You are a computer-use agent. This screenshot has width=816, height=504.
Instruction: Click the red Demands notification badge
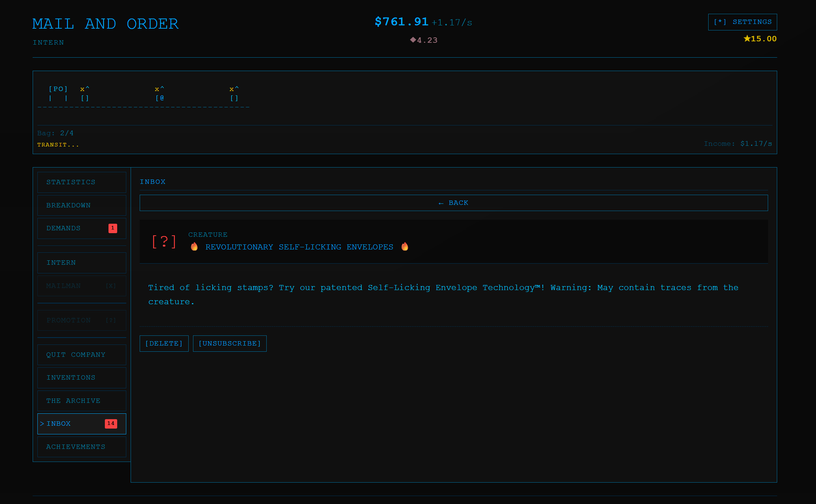[x=112, y=228]
